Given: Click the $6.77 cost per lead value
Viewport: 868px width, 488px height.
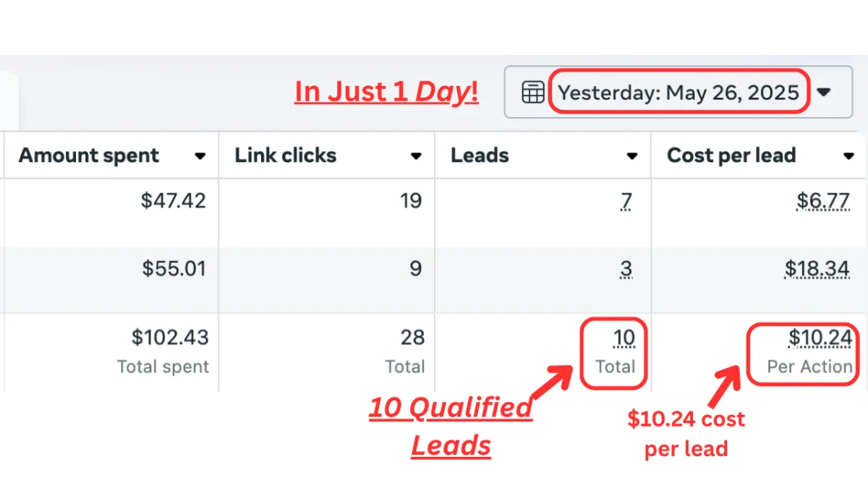Looking at the screenshot, I should pyautogui.click(x=823, y=201).
